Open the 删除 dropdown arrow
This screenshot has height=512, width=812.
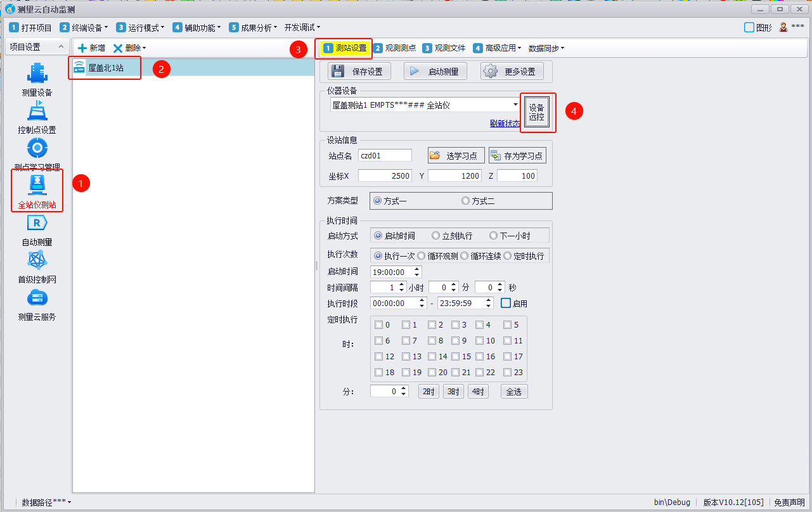(144, 48)
